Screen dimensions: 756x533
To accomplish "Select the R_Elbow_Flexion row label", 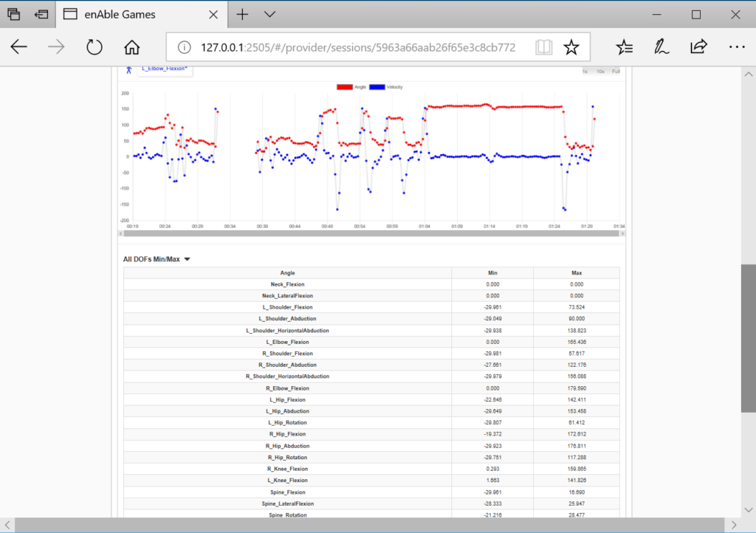I will point(287,388).
